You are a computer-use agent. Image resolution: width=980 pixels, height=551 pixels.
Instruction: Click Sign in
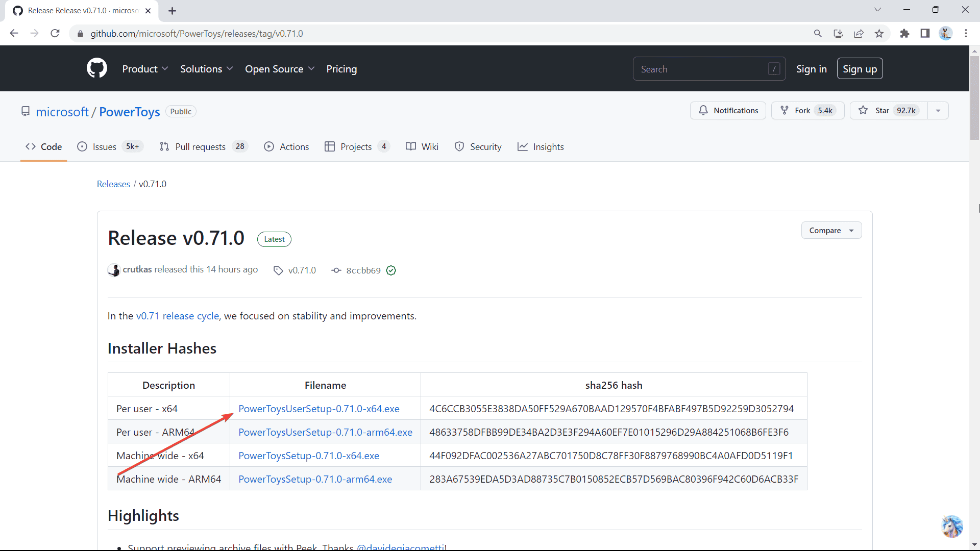[x=811, y=69]
